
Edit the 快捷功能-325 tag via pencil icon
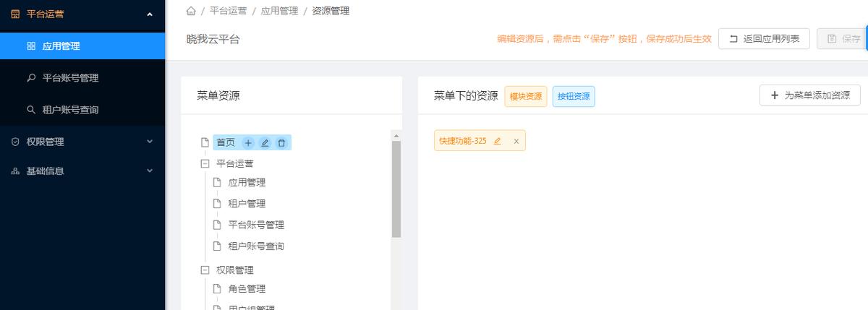click(x=497, y=141)
